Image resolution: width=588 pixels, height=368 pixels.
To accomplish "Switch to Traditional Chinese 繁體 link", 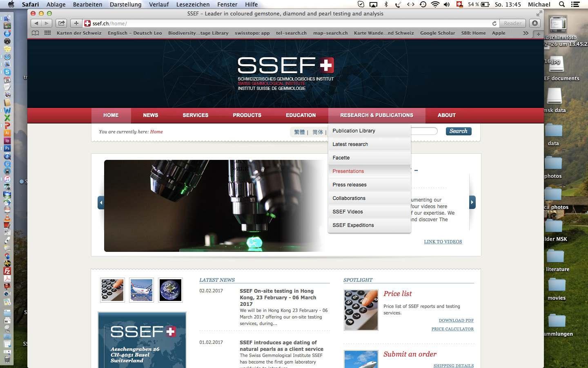I will 299,132.
